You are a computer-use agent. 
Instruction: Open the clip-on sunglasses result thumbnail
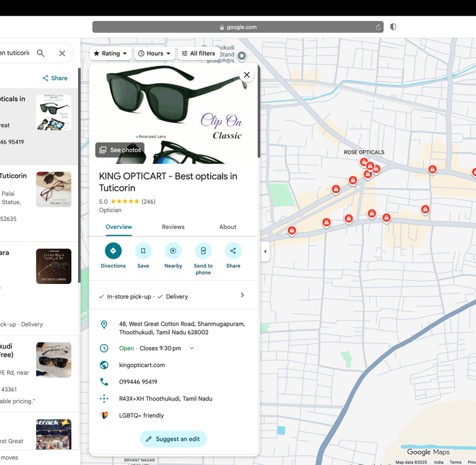tap(54, 112)
